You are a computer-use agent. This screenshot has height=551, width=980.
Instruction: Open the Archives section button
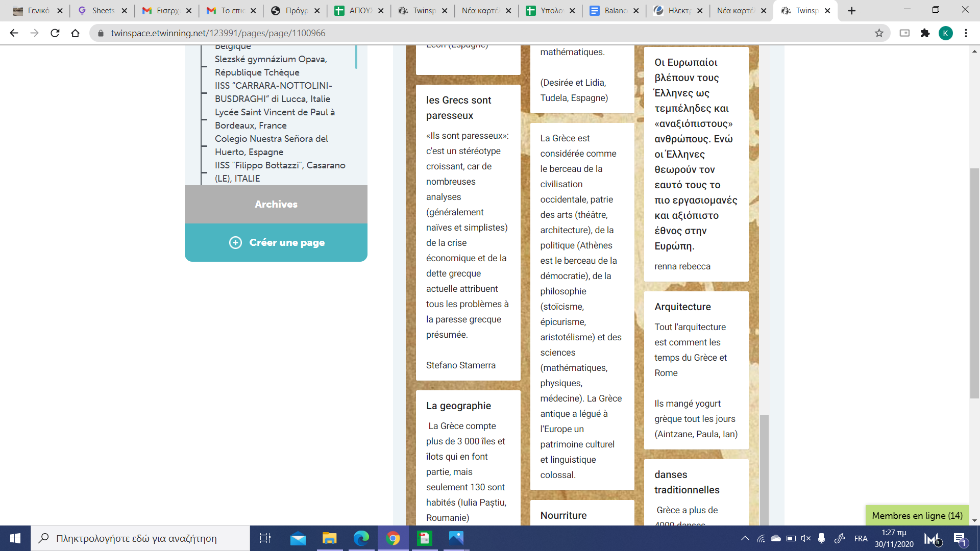click(276, 204)
